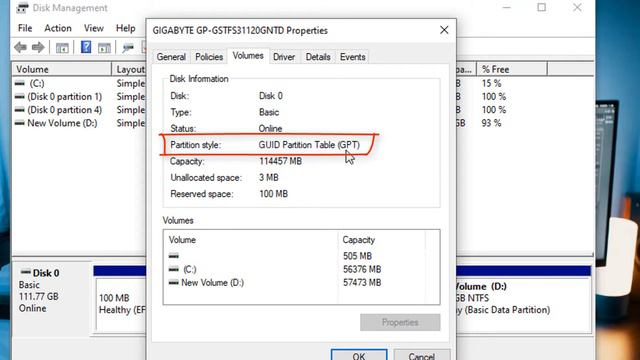The image size is (640, 360).
Task: Click the 15 % free value
Action: click(491, 83)
